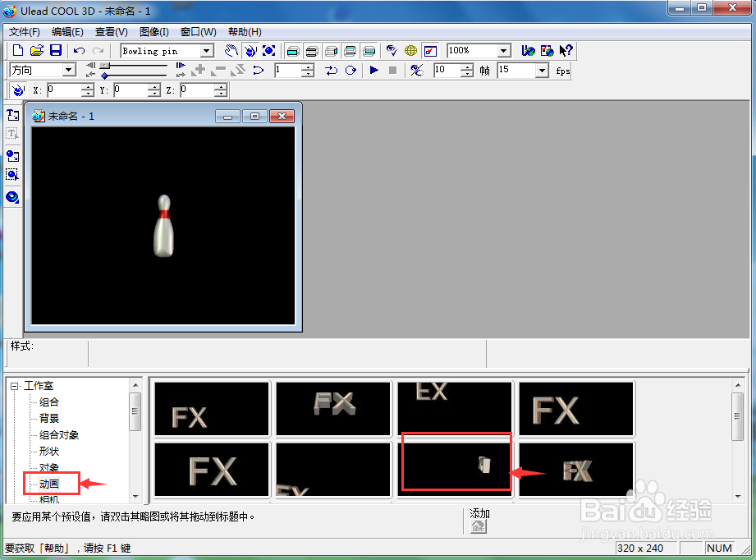756x560 pixels.
Task: Select the Rotate object tool in the main toolbar
Action: pos(250,50)
